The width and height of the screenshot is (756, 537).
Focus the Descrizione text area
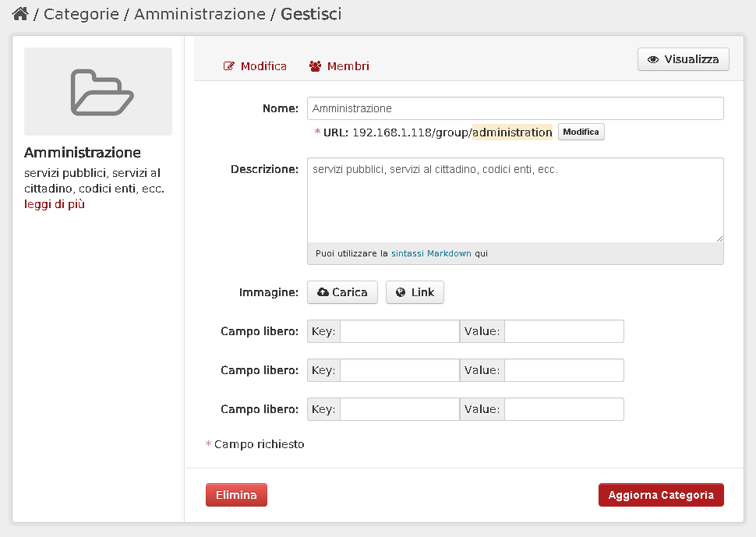pyautogui.click(x=515, y=200)
